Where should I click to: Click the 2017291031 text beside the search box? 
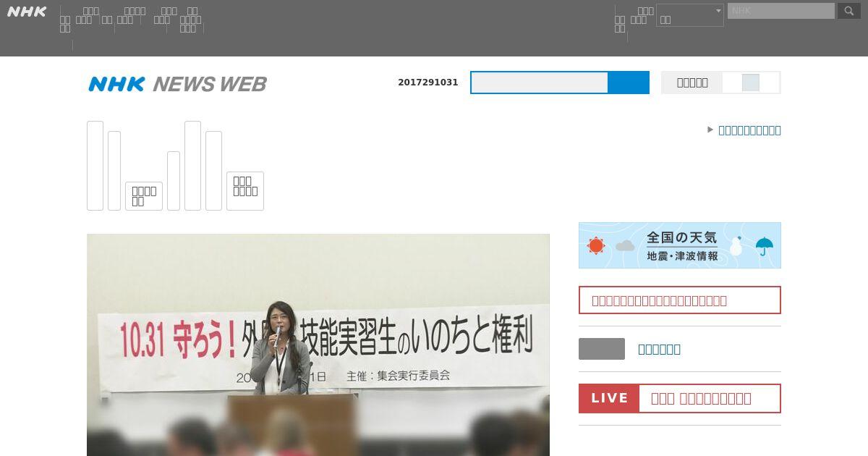coord(428,83)
